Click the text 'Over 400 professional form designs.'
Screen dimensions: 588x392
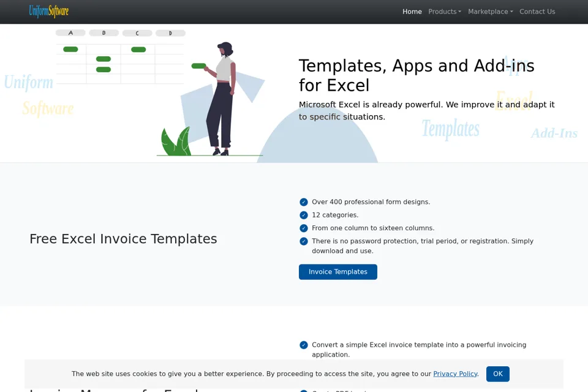(x=371, y=202)
